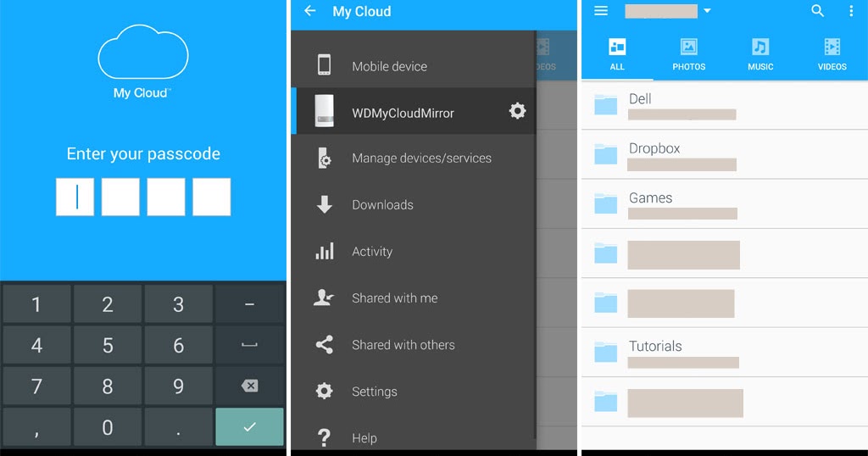Open the hamburger menu in file browser
This screenshot has width=868, height=456.
[x=601, y=11]
